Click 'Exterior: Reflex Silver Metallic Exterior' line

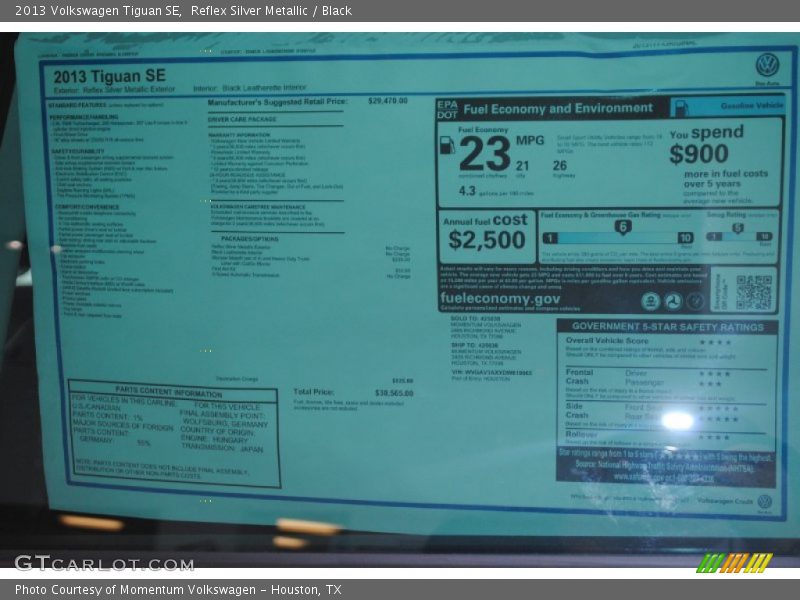coord(114,90)
